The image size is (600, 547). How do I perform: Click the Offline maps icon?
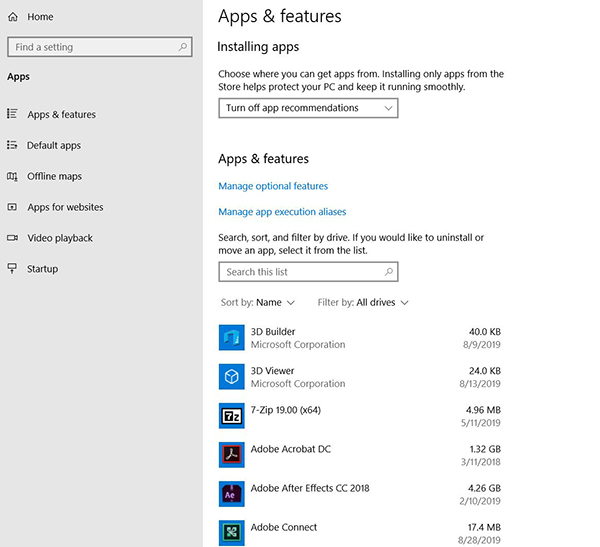[12, 176]
